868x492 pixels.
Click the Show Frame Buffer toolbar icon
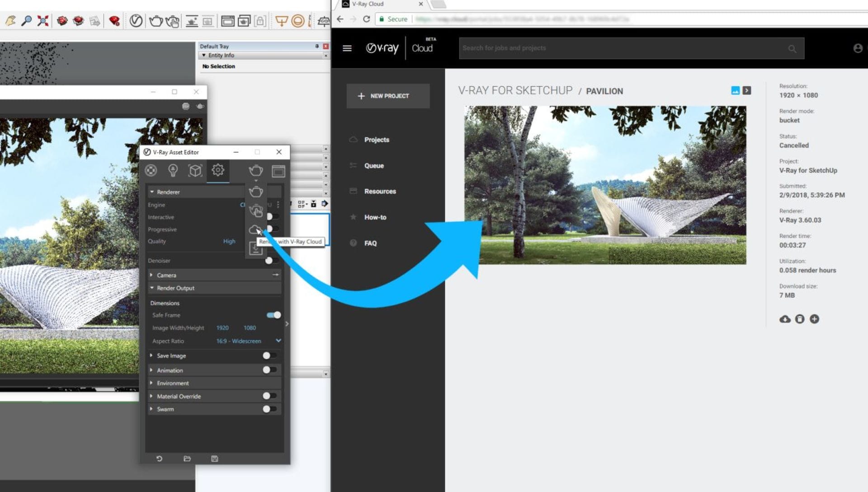coord(227,21)
